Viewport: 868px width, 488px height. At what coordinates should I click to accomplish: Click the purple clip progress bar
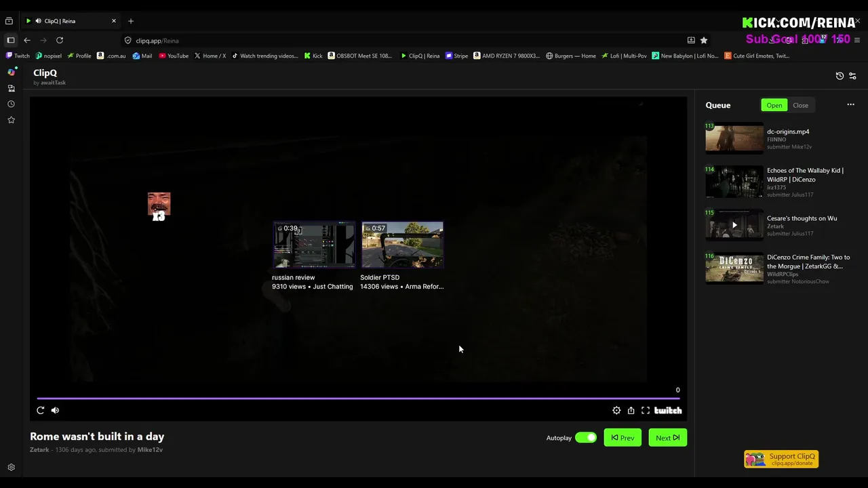point(358,399)
